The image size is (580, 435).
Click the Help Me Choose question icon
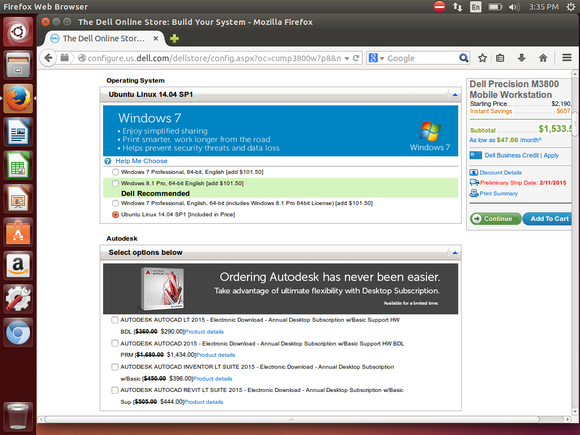pos(108,161)
